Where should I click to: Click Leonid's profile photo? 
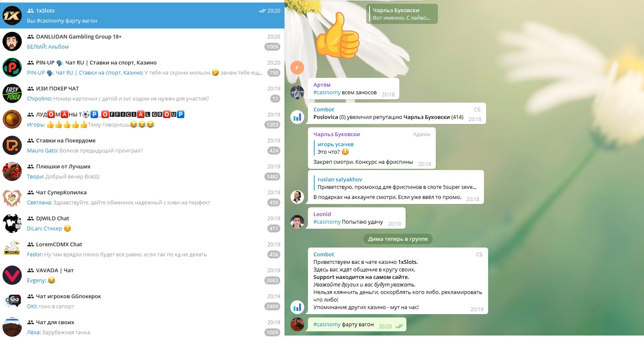click(297, 222)
